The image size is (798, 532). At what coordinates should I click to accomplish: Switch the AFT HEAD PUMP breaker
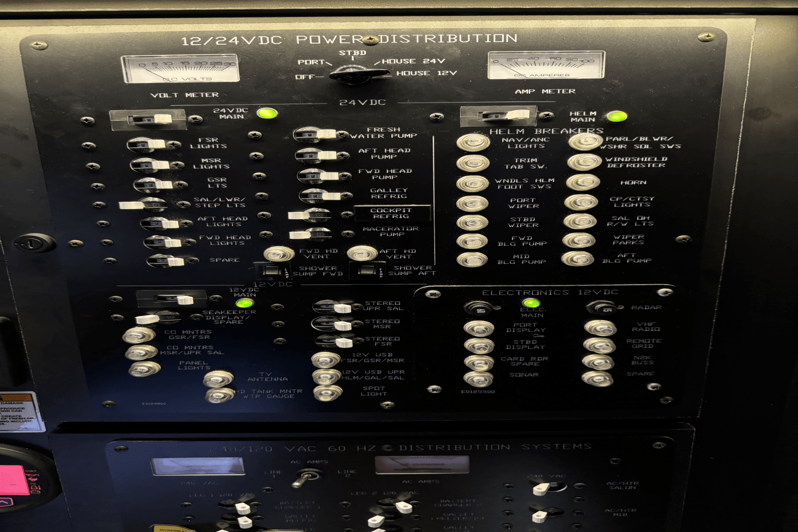[x=317, y=155]
